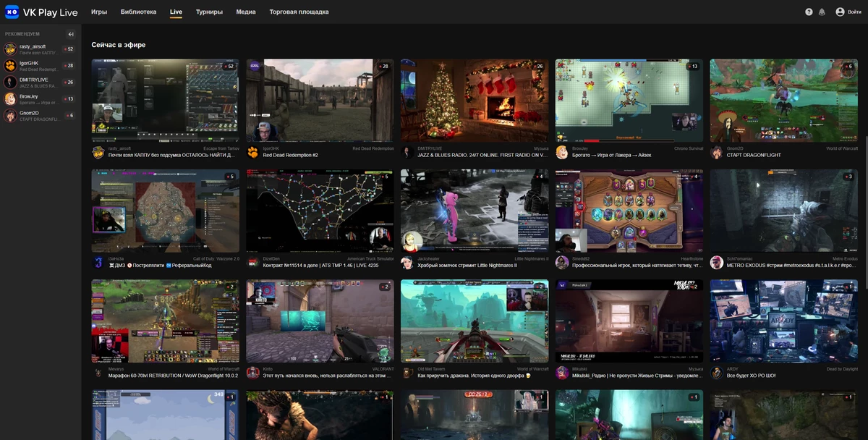Click BrowJey avatar in the sidebar
This screenshot has height=440, width=868.
[10, 99]
